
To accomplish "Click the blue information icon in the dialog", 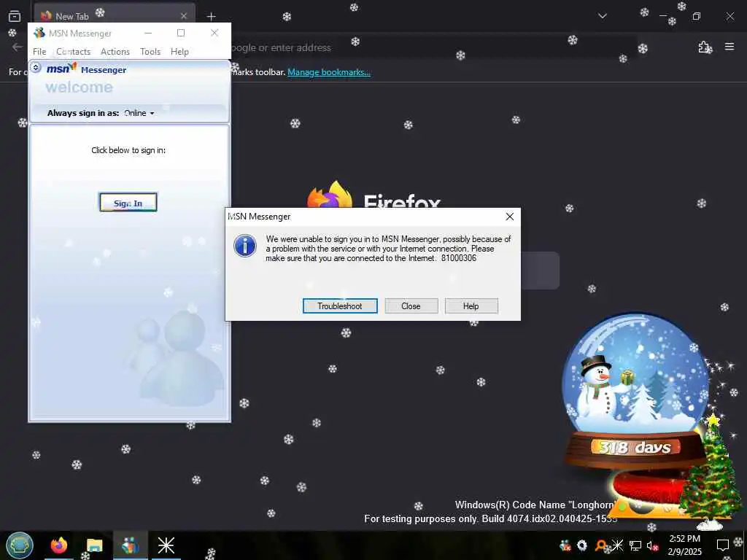I will coord(245,246).
